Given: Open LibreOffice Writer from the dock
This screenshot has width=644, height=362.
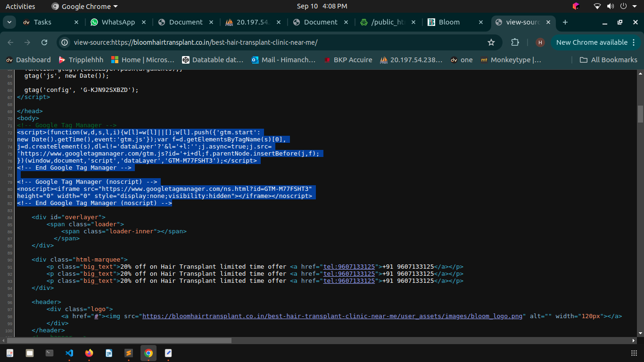Looking at the screenshot, I should (109, 353).
